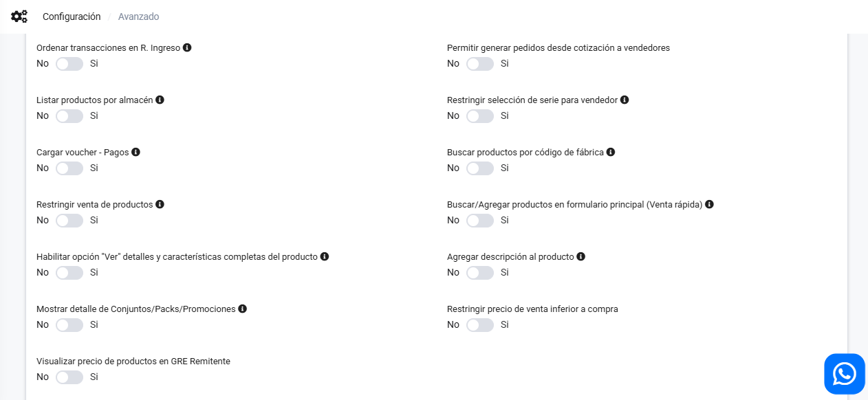Click info icon beside Agregar descripción al producto
The image size is (868, 400).
click(581, 256)
